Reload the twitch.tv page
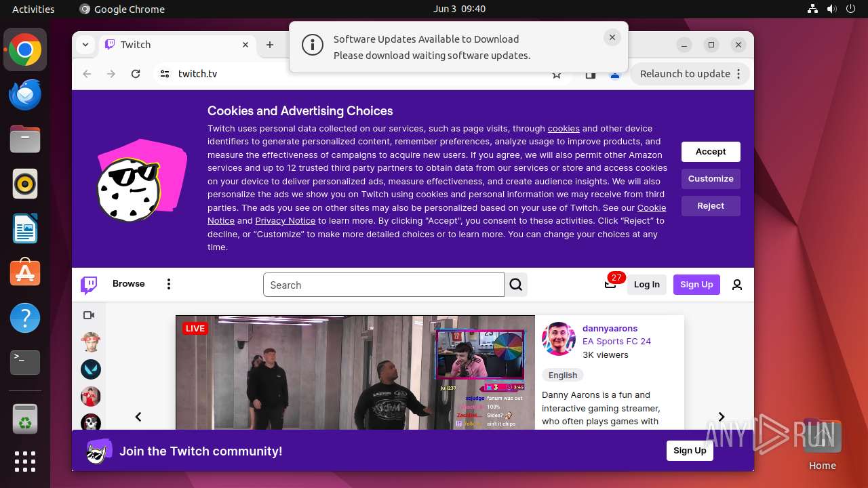This screenshot has width=868, height=488. 136,74
